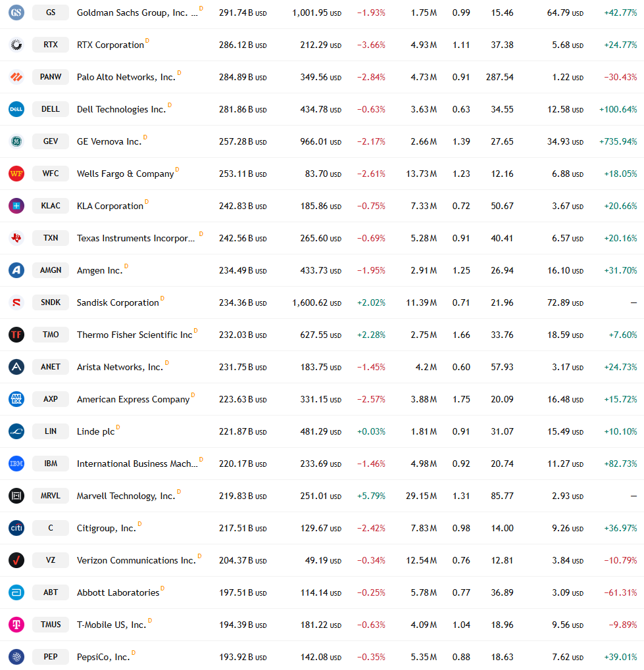Open the IBM ticker badge
This screenshot has height=670, width=644.
tap(51, 463)
